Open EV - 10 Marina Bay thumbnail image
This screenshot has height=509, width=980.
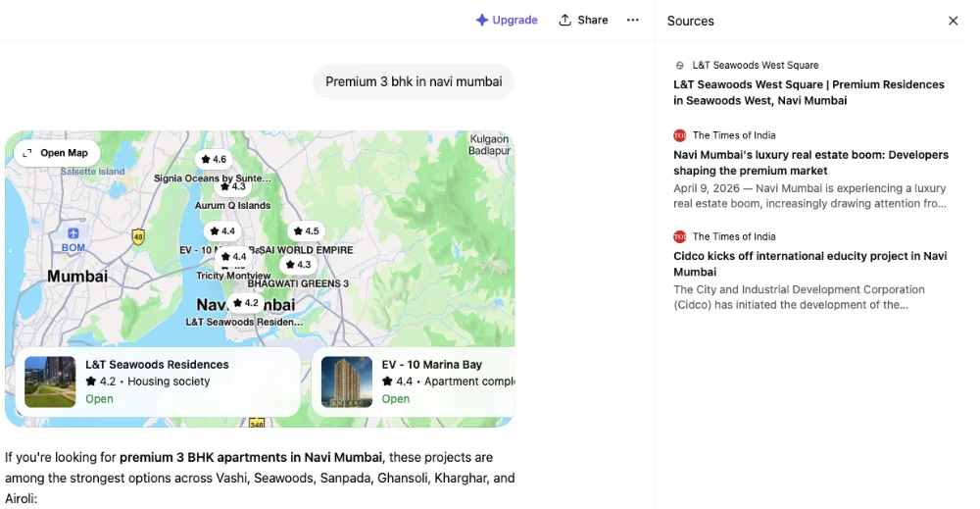point(346,382)
